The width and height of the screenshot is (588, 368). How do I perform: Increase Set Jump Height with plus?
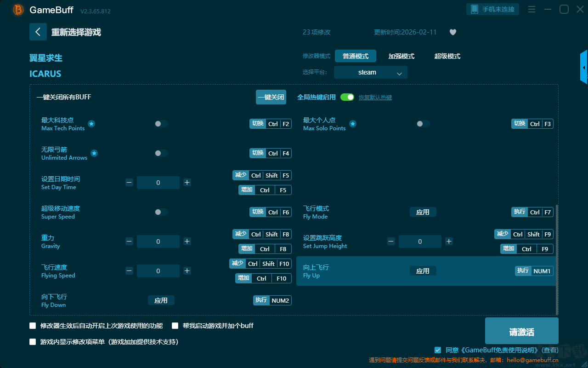click(449, 241)
